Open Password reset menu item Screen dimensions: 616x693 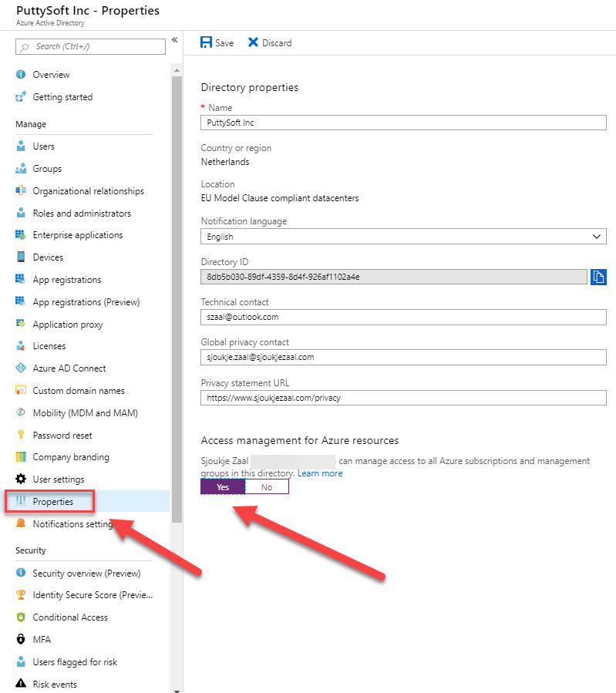tap(62, 436)
